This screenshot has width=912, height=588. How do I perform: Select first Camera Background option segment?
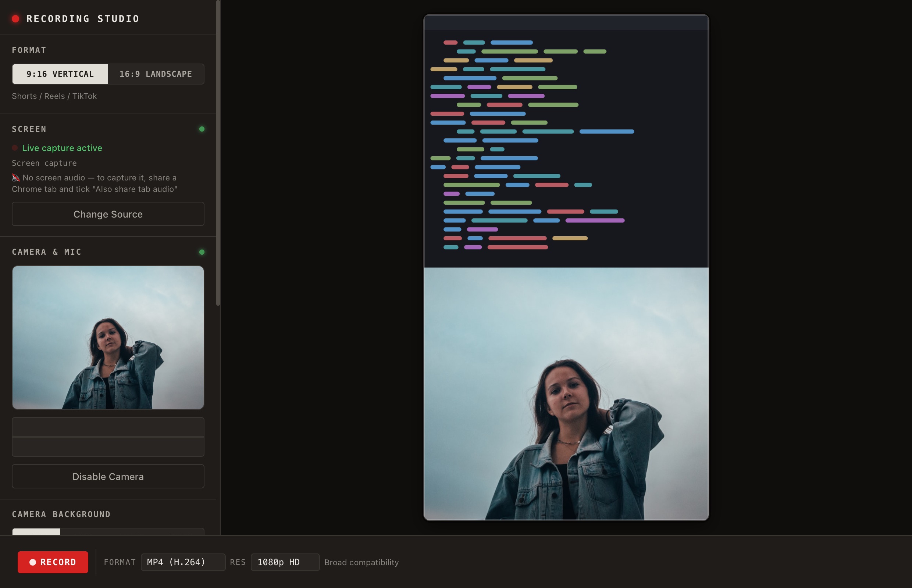(x=36, y=531)
